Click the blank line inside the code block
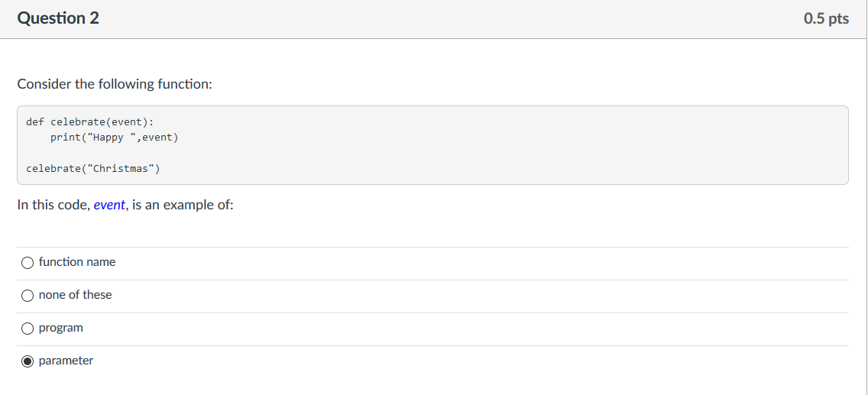The image size is (868, 395). click(432, 153)
